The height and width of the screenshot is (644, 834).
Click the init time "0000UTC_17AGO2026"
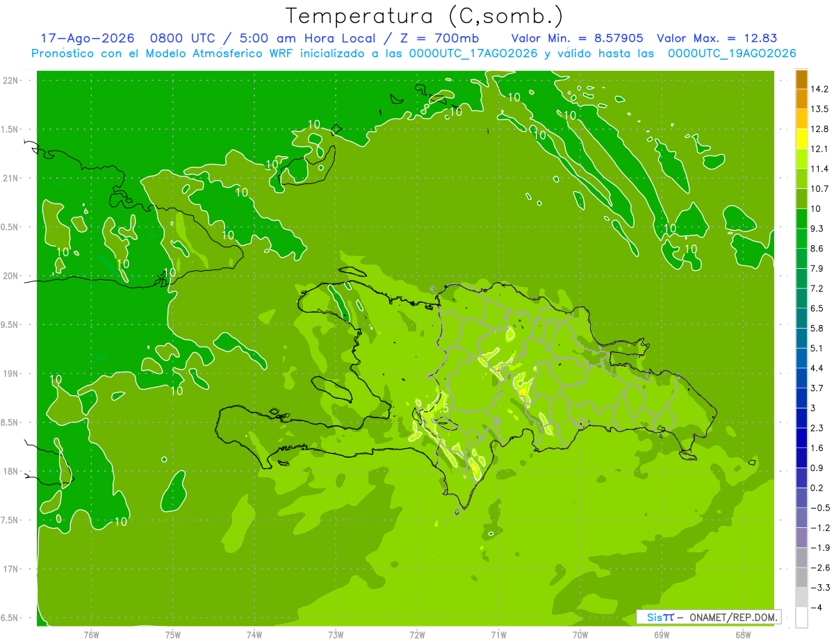[473, 53]
